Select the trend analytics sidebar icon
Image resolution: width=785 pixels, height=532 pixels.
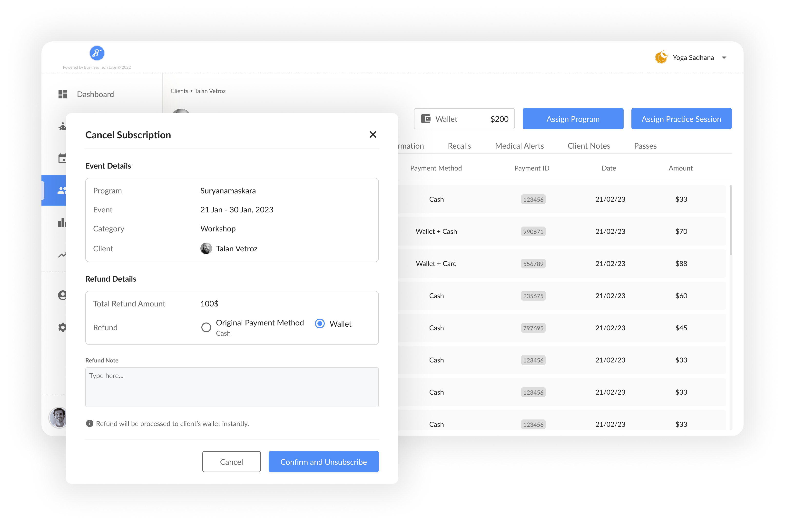62,255
